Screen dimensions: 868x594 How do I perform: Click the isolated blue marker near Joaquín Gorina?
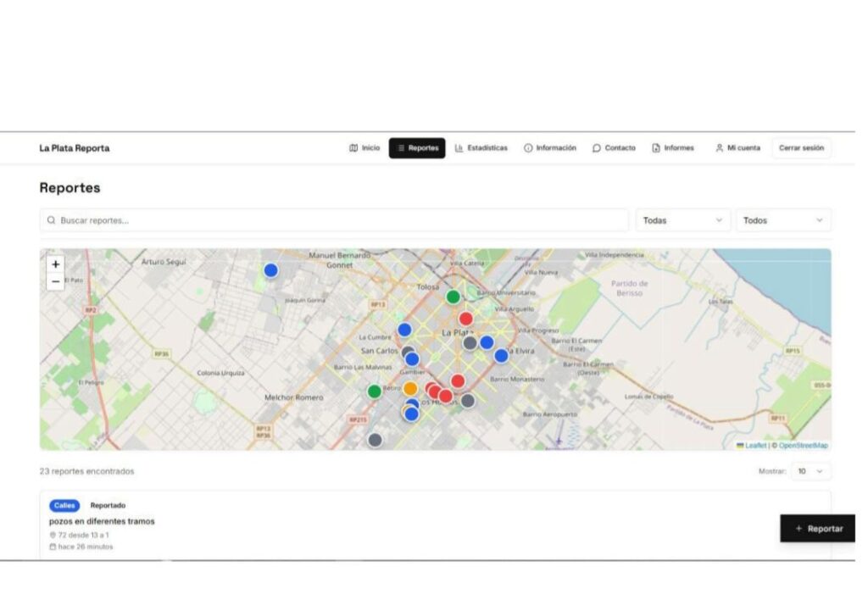(270, 270)
